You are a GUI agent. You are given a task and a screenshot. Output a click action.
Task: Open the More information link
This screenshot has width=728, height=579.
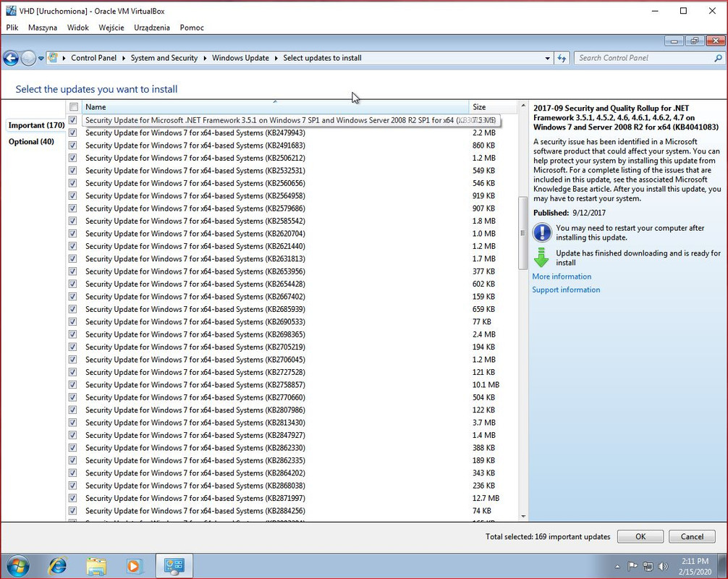pos(562,276)
